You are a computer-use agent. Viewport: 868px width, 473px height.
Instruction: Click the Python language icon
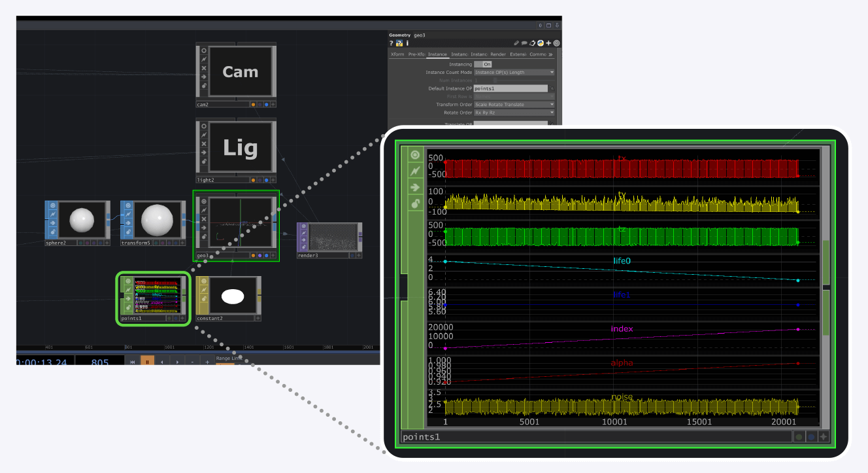click(x=541, y=43)
